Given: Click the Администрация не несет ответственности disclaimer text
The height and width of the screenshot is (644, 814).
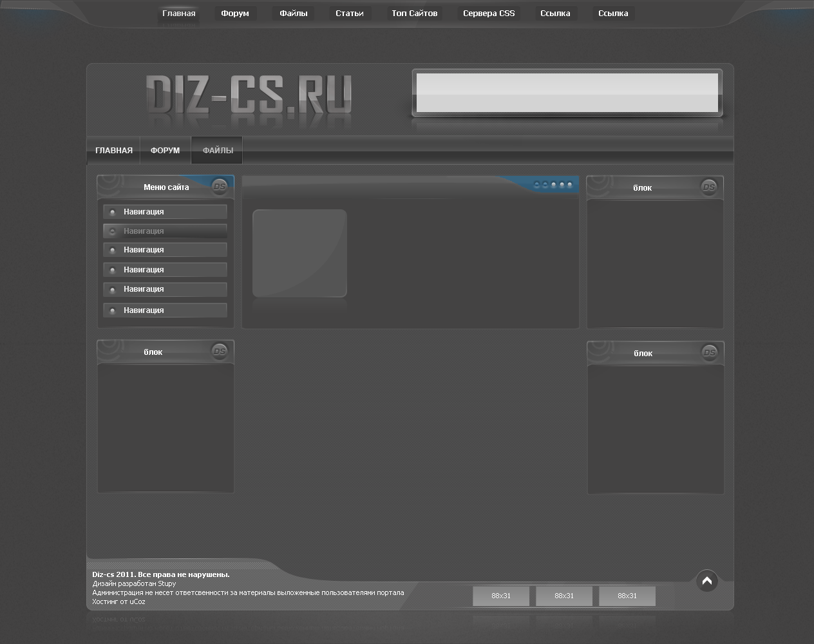Looking at the screenshot, I should pyautogui.click(x=248, y=592).
